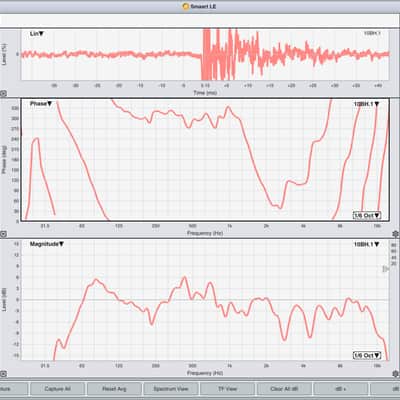Open 10BH.1 trace selector in Phase plot
Image resolution: width=400 pixels, height=400 pixels.
[366, 104]
